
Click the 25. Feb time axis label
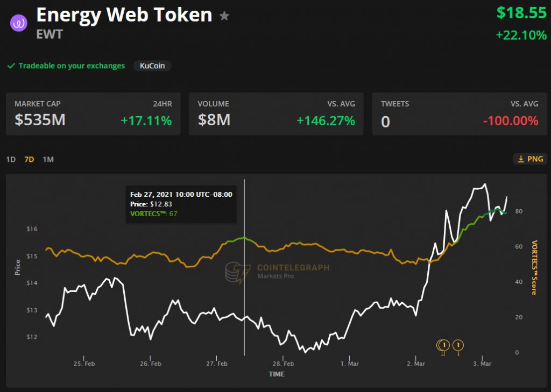84,364
